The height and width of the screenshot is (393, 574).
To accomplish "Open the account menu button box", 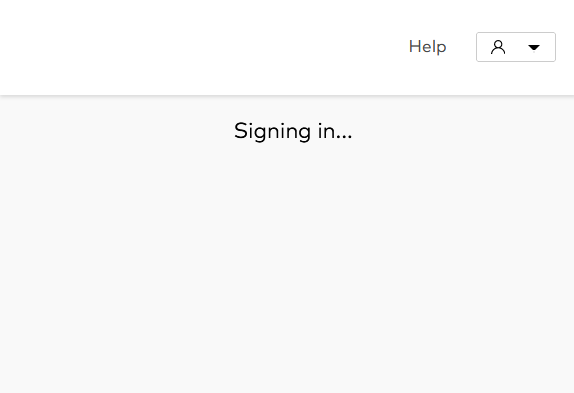I will (516, 47).
